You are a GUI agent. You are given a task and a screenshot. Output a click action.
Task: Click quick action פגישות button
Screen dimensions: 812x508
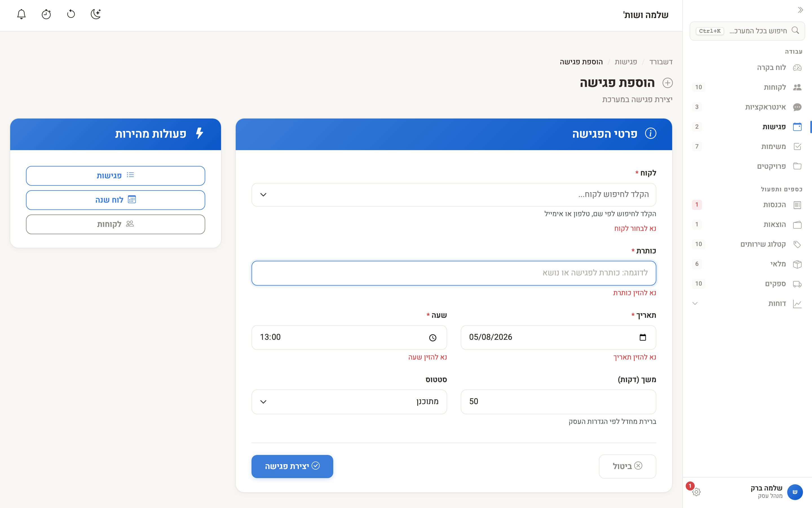coord(115,176)
